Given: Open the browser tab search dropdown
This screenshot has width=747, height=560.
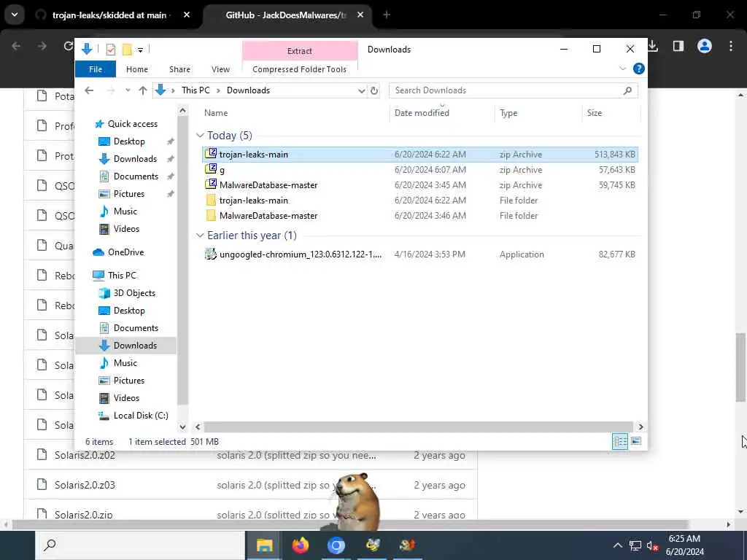Looking at the screenshot, I should tap(15, 15).
